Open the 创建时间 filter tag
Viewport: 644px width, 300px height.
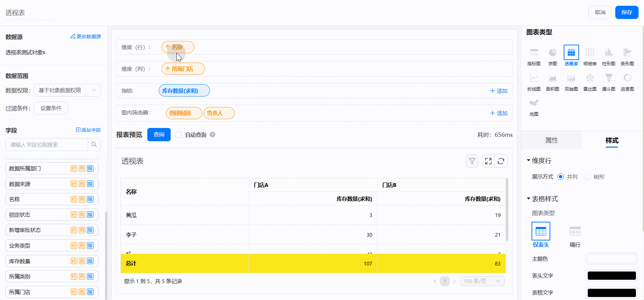[184, 113]
